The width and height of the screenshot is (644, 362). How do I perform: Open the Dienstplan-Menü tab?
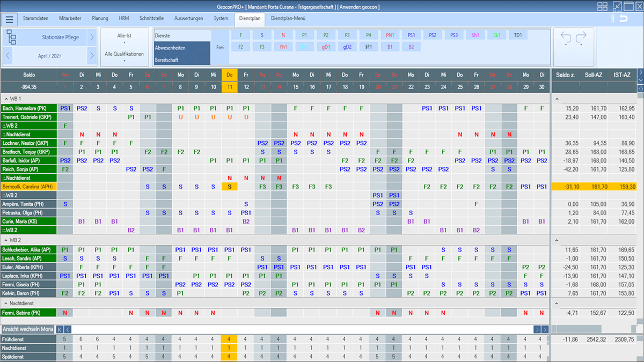[288, 18]
